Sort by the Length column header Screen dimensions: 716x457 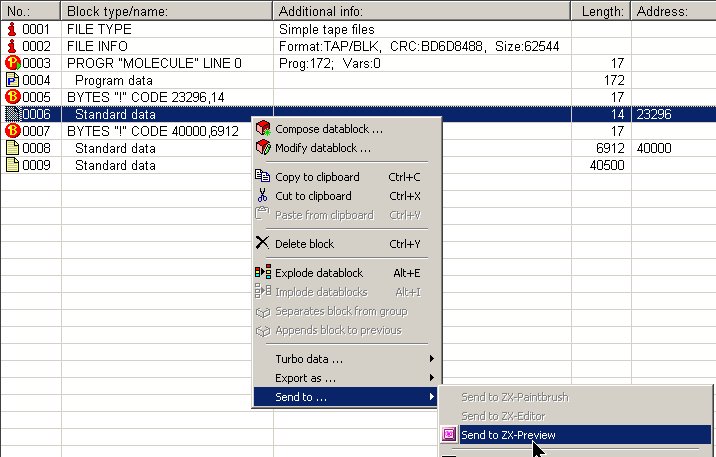click(601, 11)
